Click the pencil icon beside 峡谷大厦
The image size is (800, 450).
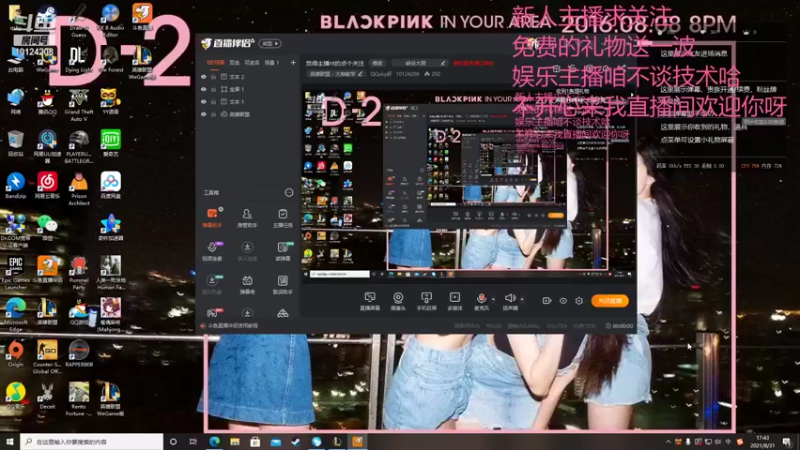coord(442,63)
